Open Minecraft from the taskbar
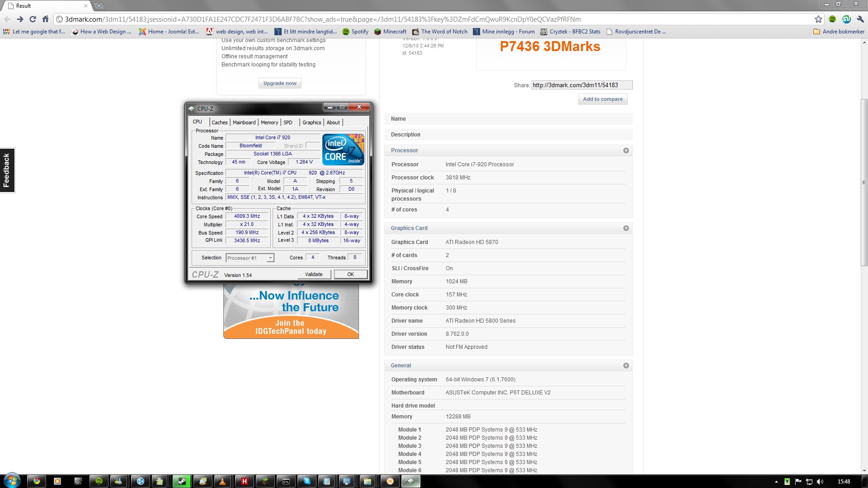 tap(265, 481)
